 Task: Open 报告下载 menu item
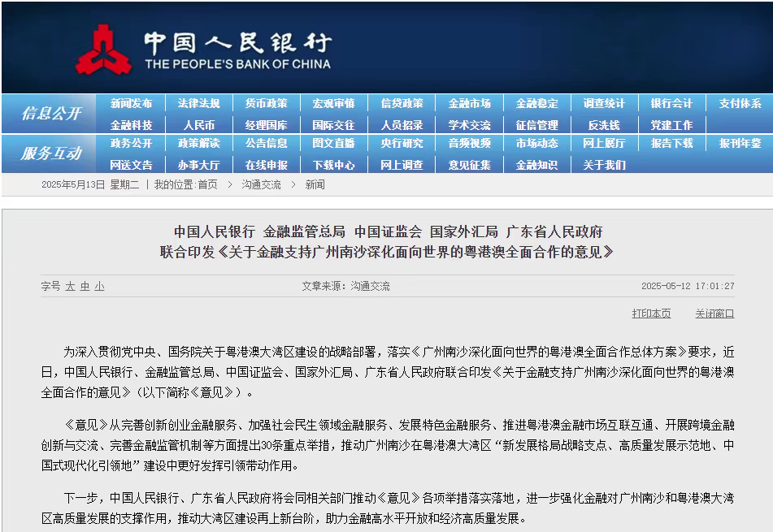(x=672, y=143)
